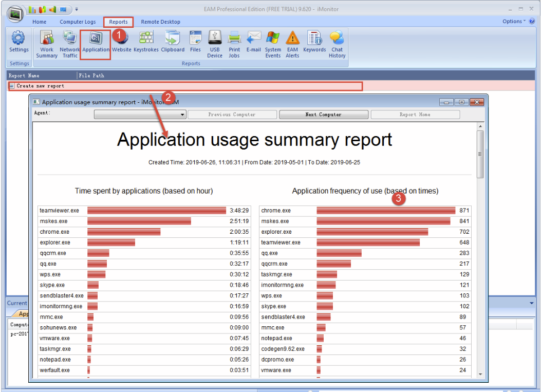Click the iMonitor application logo button
Image resolution: width=541 pixels, height=392 pixels.
(x=15, y=14)
